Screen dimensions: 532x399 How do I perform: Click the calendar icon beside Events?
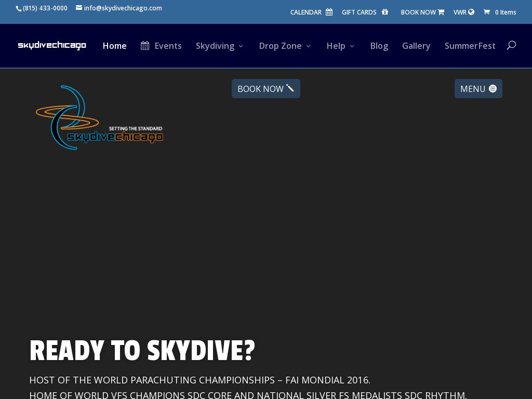click(x=145, y=46)
